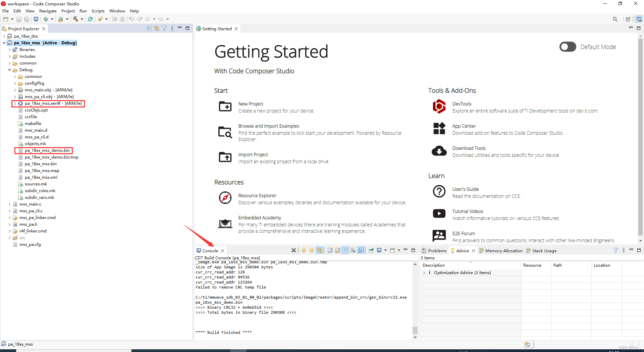Click the Remove Launch X icon in the Console toolbar
This screenshot has width=644, height=352.
point(294,250)
